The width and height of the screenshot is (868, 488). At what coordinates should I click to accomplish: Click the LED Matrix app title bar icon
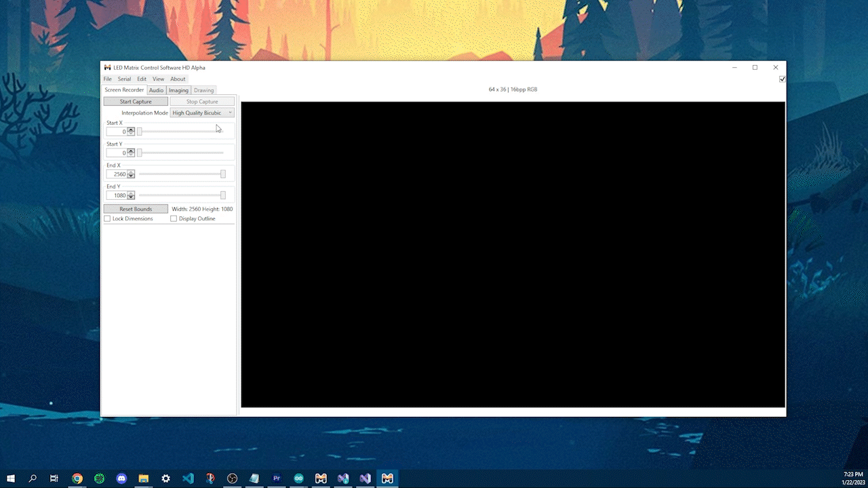[107, 68]
